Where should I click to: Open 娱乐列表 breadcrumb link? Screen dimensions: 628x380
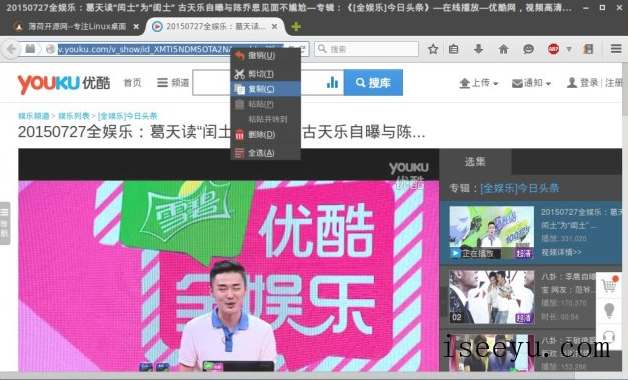click(x=74, y=116)
